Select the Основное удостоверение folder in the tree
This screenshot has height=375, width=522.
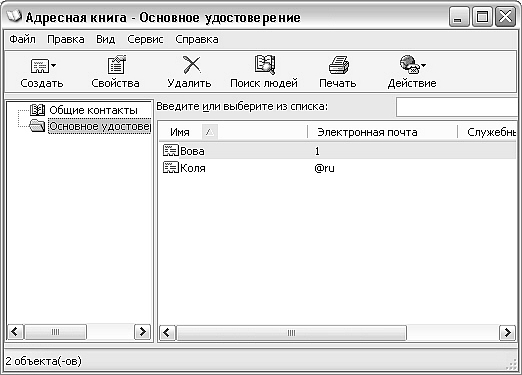(x=100, y=126)
